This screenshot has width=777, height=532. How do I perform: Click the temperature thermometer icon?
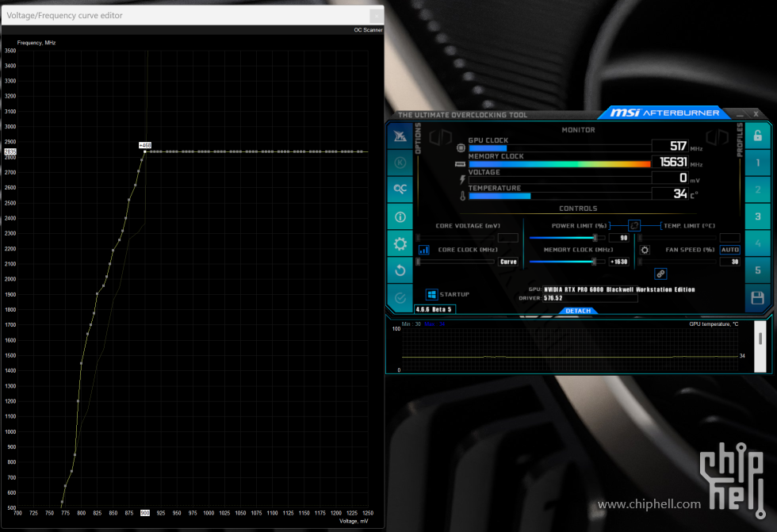[462, 196]
